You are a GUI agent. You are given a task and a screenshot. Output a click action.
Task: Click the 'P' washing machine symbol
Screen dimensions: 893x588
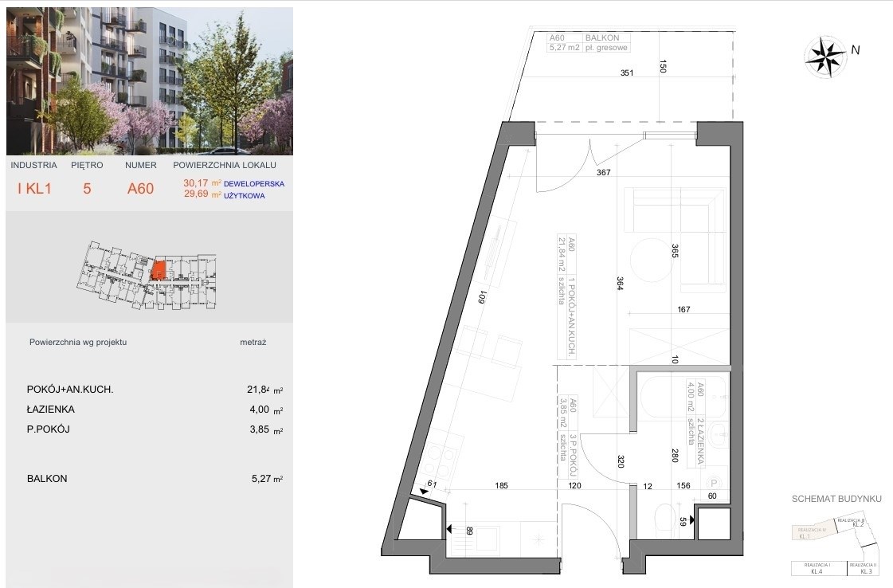pos(715,484)
